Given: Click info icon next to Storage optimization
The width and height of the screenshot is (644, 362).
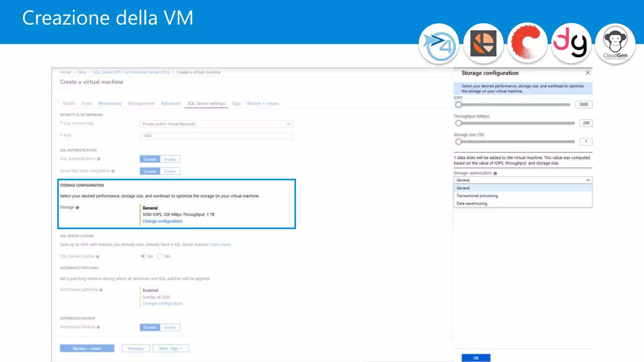Looking at the screenshot, I should [495, 173].
